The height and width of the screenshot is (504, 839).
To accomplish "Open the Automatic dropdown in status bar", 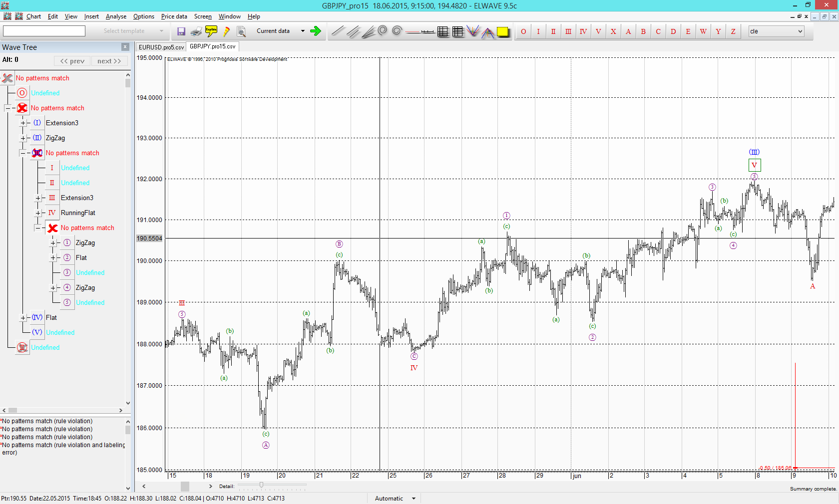I will [414, 499].
